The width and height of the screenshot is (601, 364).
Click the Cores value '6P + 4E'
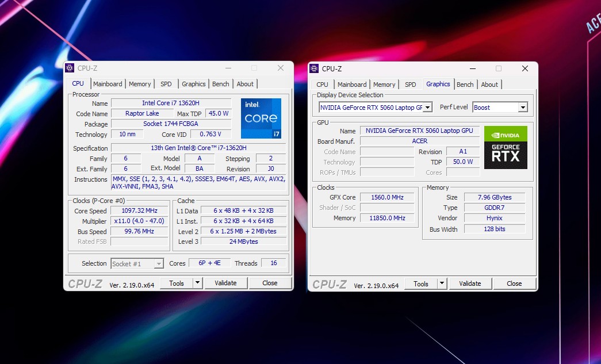click(210, 263)
